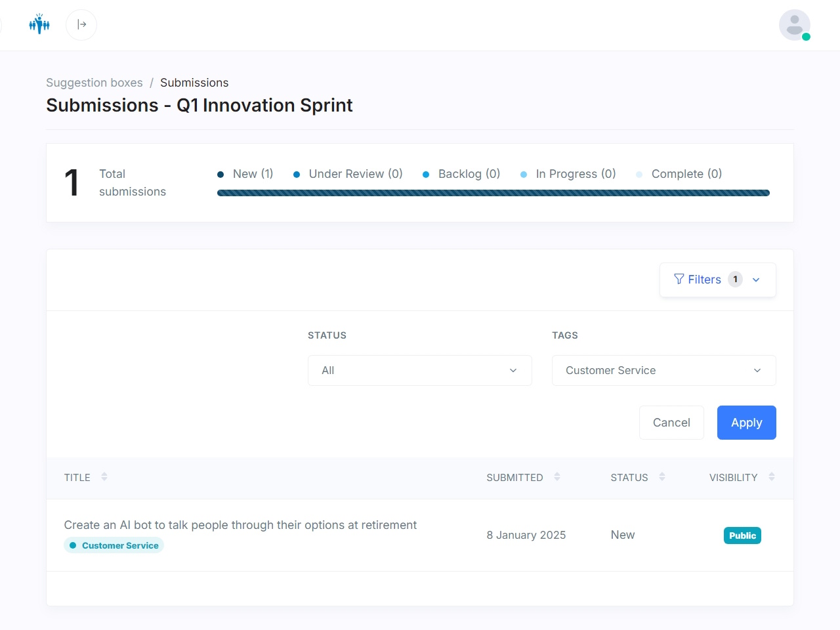840x630 pixels.
Task: Click the company people logo icon
Action: click(x=39, y=24)
